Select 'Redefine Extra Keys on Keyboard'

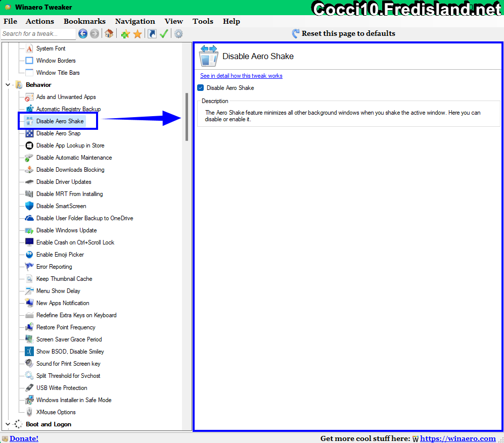tap(76, 315)
